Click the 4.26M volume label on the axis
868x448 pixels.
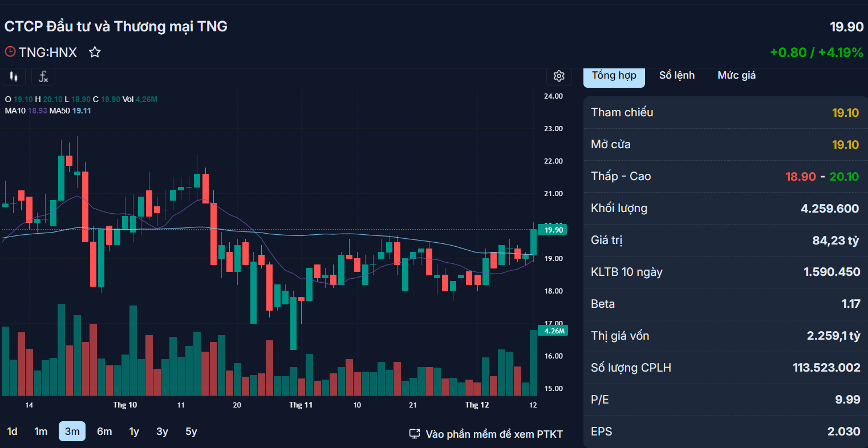pos(553,331)
